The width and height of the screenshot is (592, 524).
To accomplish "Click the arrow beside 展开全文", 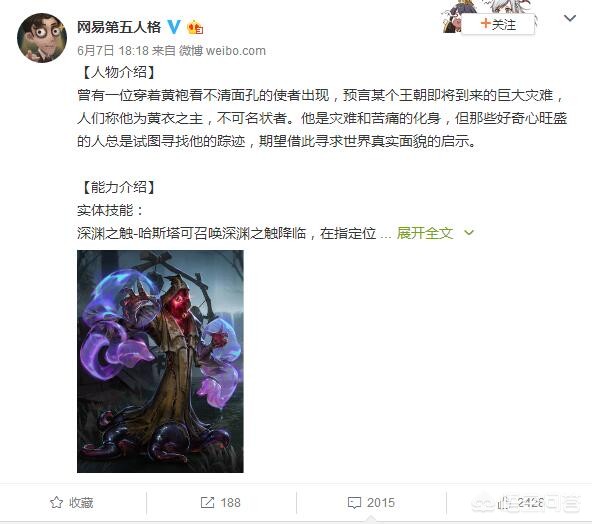I will (x=469, y=233).
